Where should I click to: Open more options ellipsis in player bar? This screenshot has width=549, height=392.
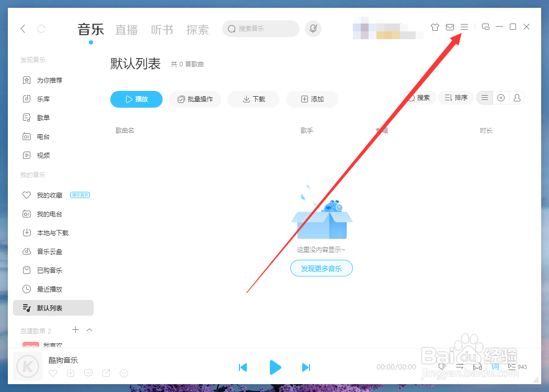point(124,373)
